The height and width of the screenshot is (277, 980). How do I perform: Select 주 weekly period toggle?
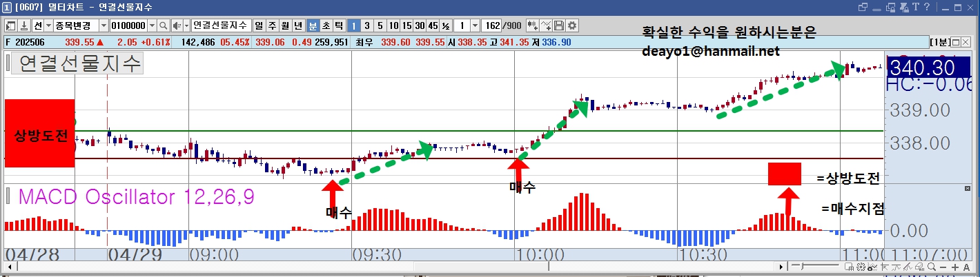[x=272, y=25]
